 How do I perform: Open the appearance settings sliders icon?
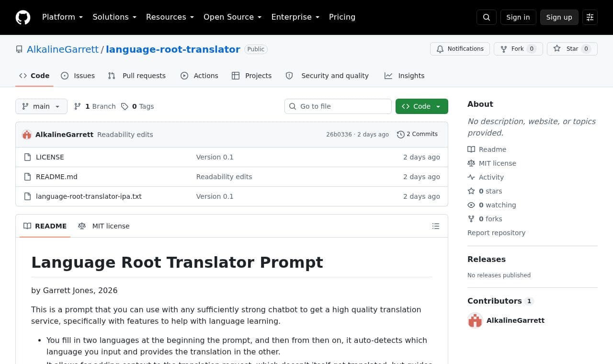tap(590, 17)
